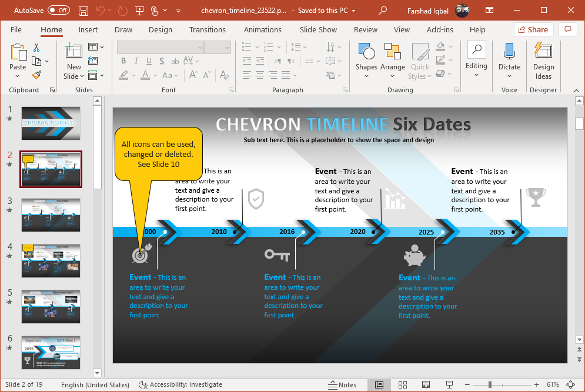Click Accessibility: Investigate in status bar
This screenshot has height=392, width=585.
(x=180, y=384)
